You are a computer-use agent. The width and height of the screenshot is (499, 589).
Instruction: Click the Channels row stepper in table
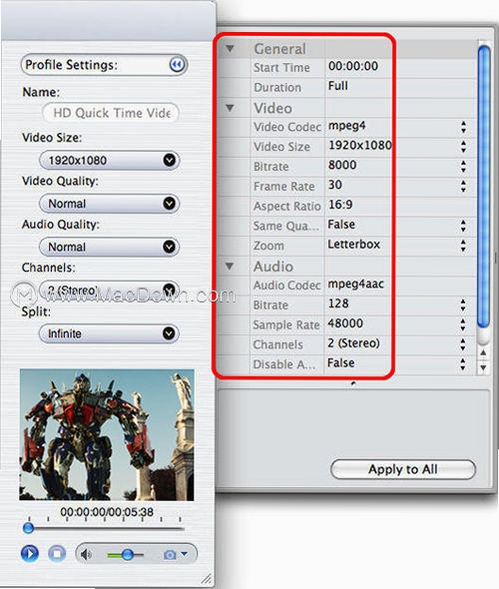pyautogui.click(x=463, y=344)
